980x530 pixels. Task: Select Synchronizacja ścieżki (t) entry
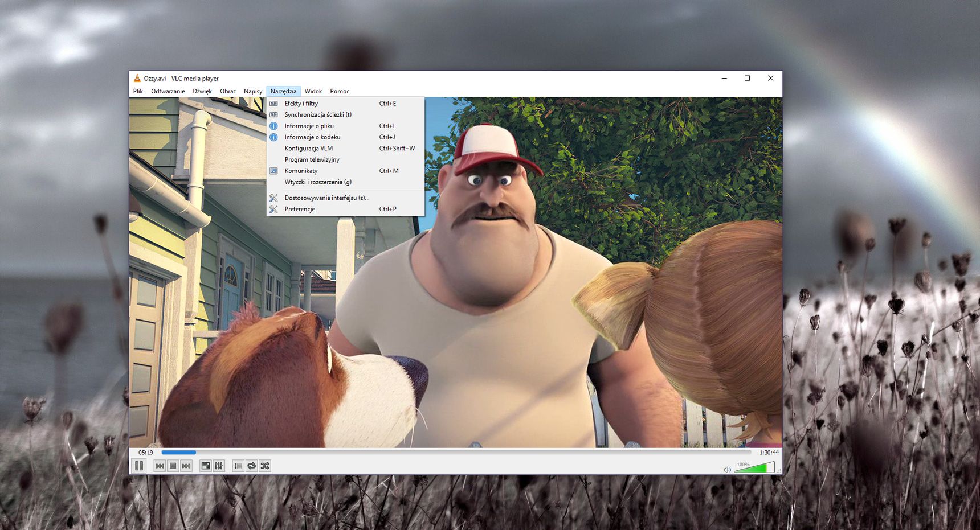[x=345, y=114]
